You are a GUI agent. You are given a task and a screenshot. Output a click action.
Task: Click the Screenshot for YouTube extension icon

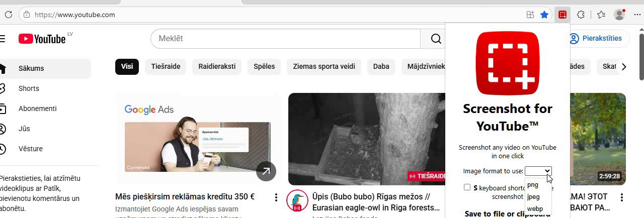[562, 15]
